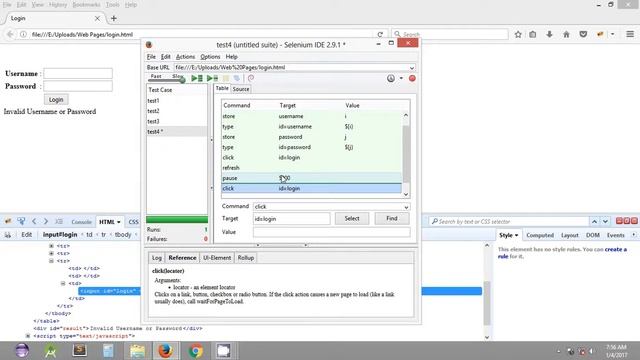Select the refresh command row

click(x=312, y=168)
